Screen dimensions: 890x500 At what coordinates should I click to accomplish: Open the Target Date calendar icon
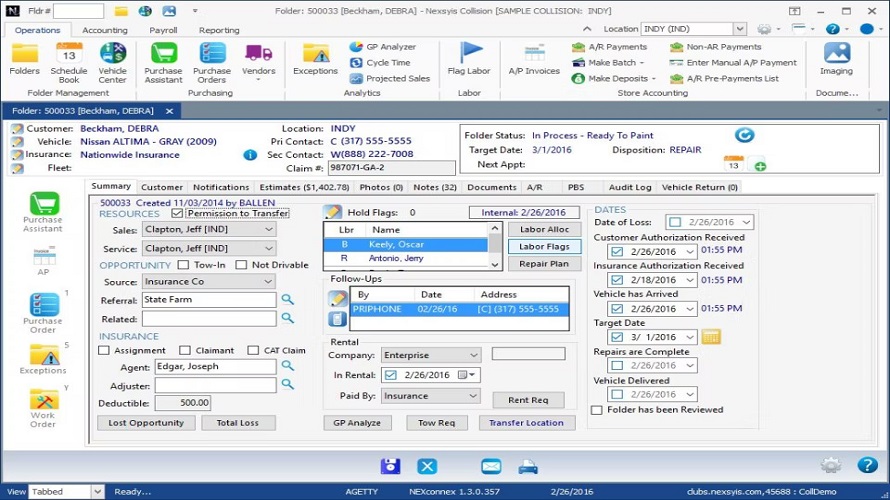tap(711, 337)
